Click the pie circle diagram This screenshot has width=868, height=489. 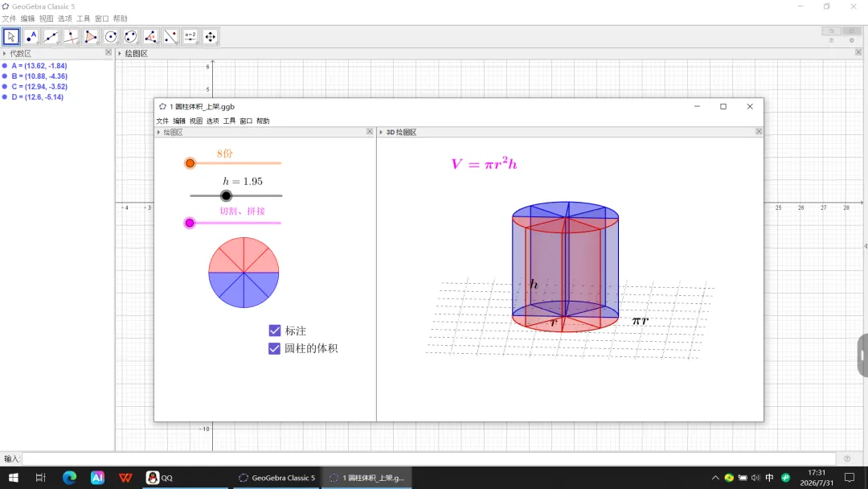point(244,273)
